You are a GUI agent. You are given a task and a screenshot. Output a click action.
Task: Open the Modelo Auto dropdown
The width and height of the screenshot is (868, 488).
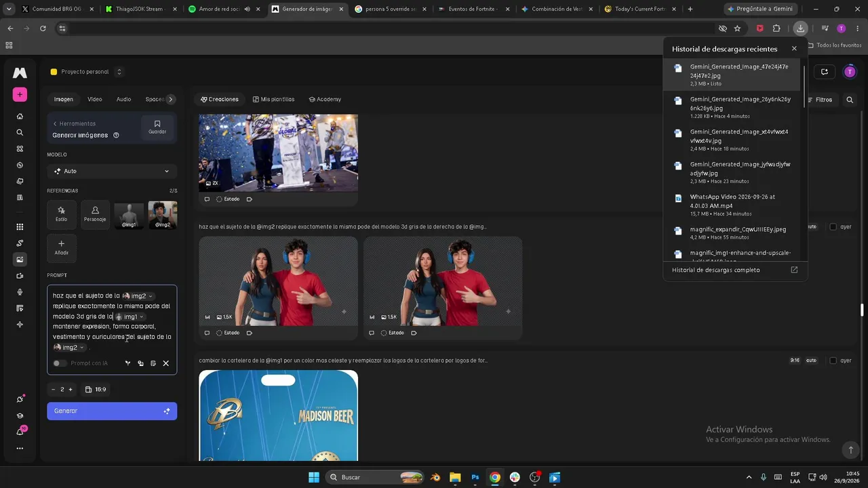[112, 171]
